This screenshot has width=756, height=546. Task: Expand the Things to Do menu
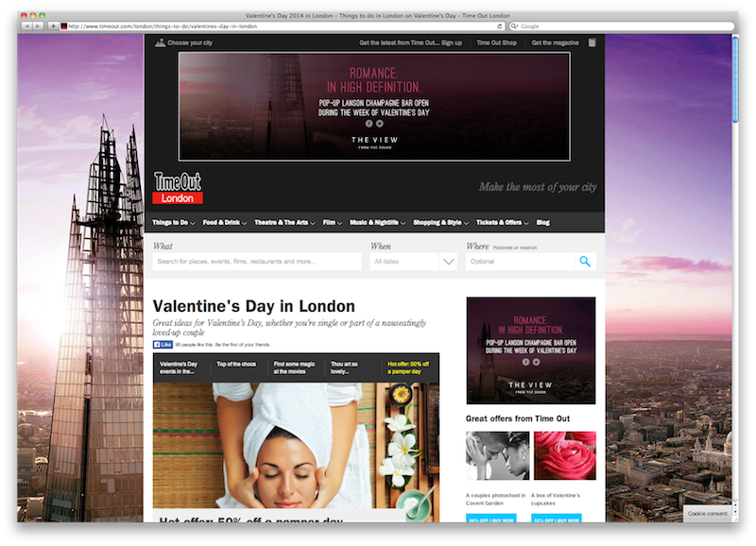[x=174, y=222]
